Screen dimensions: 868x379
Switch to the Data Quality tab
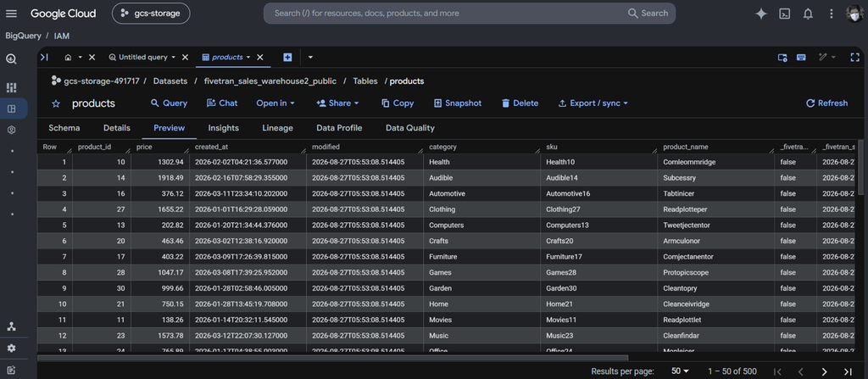[x=410, y=128]
